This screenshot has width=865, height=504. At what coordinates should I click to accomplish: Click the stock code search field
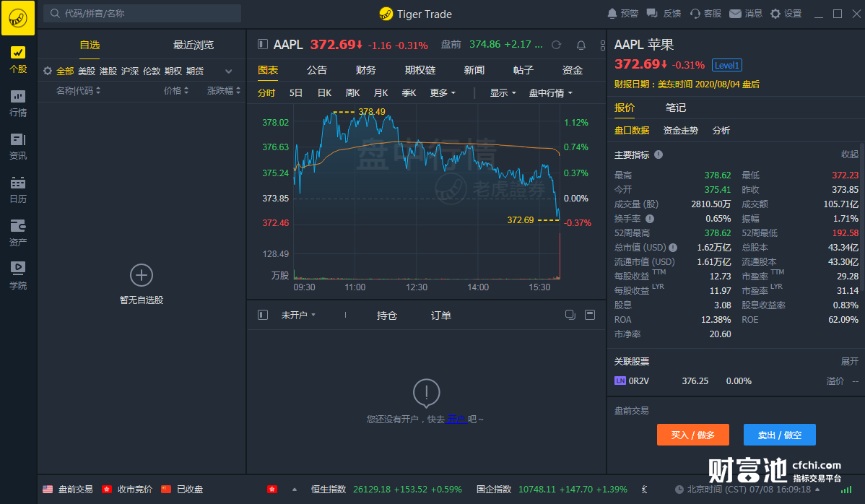(144, 13)
